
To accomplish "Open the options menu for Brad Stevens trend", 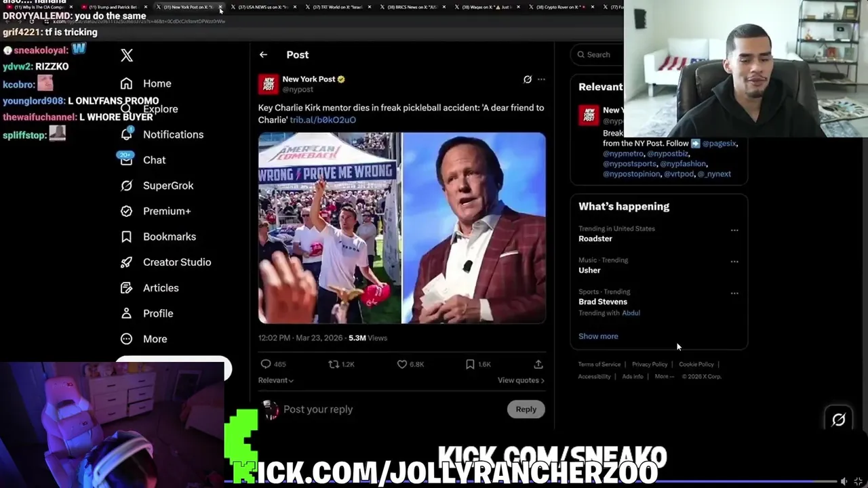I will 734,293.
